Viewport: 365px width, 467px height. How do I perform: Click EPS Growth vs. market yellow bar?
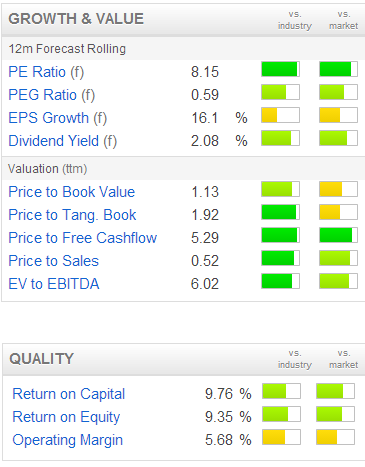(x=338, y=115)
